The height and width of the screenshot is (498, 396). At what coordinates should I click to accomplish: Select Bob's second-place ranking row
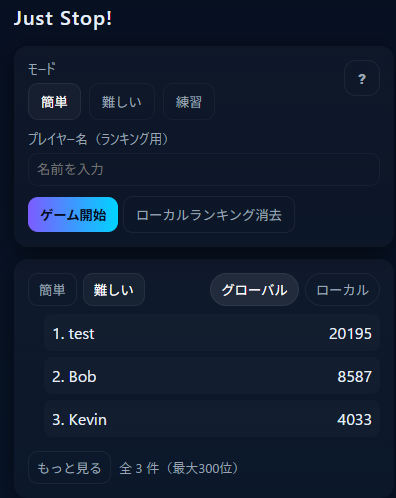212,376
